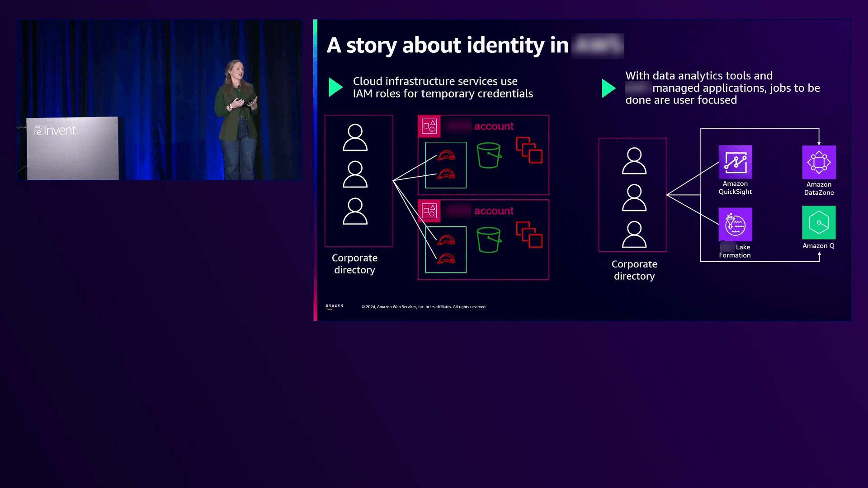Screen dimensions: 868x488
Task: Click green triangle bullet beside 'Cloud infrastructure services'
Action: click(x=335, y=87)
